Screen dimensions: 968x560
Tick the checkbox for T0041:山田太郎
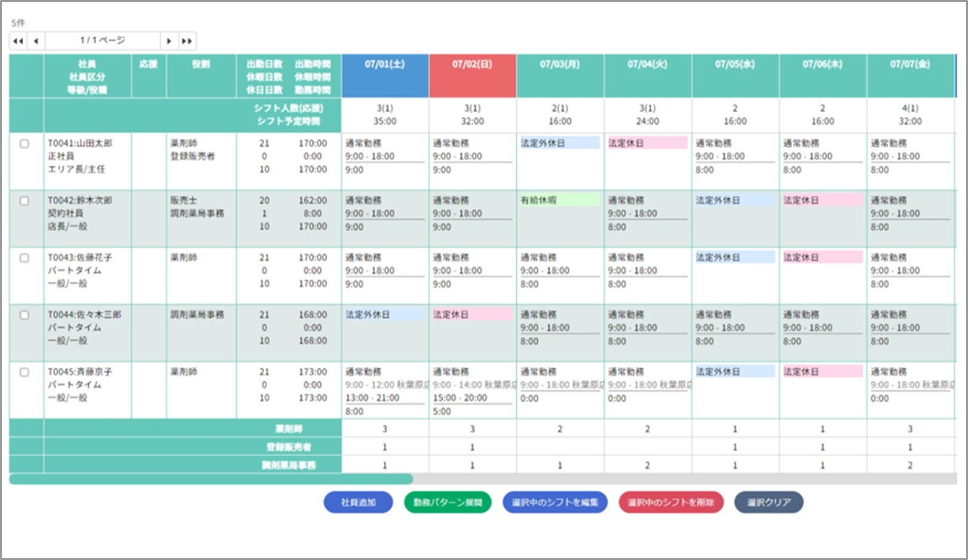click(x=24, y=144)
